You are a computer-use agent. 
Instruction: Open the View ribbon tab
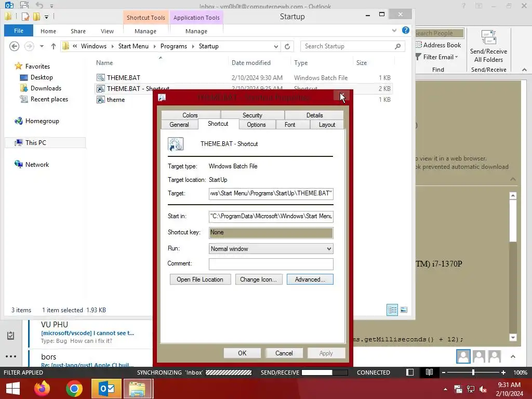pyautogui.click(x=107, y=31)
